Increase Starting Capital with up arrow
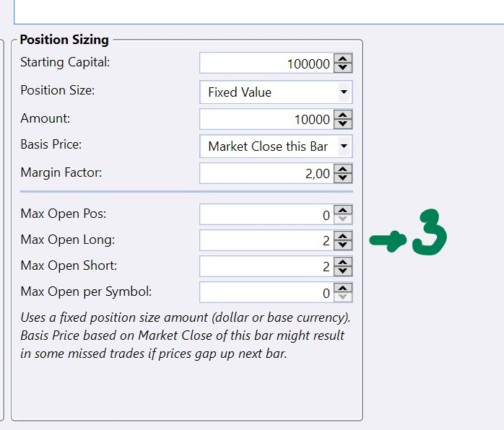Viewport: 504px width, 430px height. point(344,59)
